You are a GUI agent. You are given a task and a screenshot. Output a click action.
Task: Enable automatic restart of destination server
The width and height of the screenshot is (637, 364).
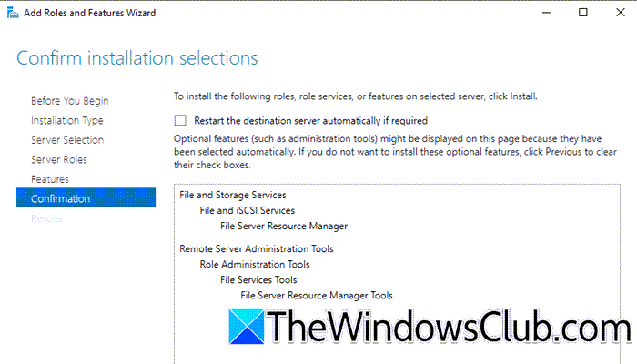click(180, 120)
